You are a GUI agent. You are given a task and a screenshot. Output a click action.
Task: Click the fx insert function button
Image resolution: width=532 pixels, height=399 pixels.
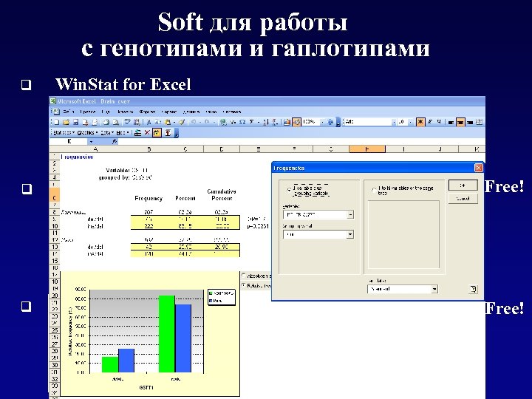tap(115, 141)
